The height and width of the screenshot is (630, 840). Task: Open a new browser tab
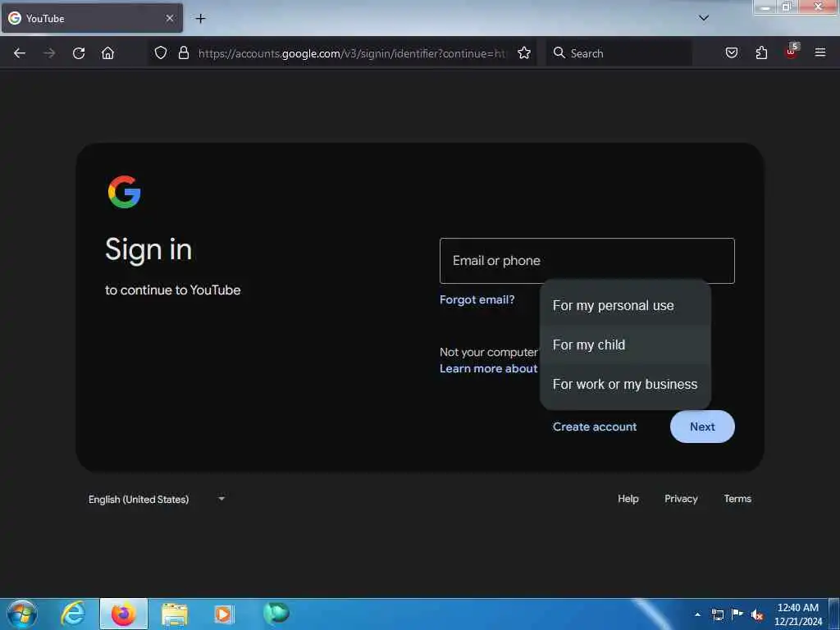pos(200,19)
